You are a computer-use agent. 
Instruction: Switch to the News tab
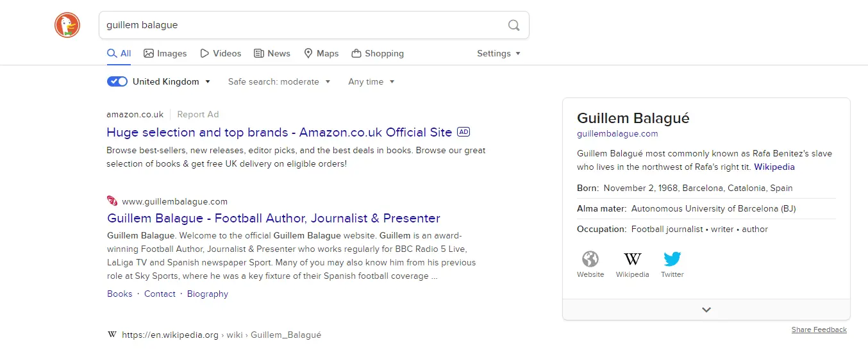pyautogui.click(x=272, y=53)
